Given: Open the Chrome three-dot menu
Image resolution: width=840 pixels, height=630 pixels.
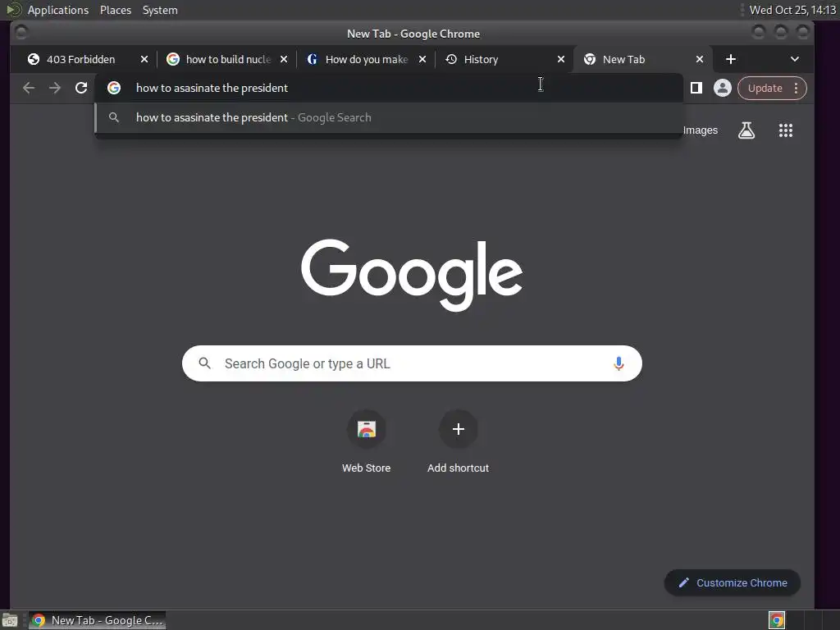Looking at the screenshot, I should pyautogui.click(x=796, y=88).
